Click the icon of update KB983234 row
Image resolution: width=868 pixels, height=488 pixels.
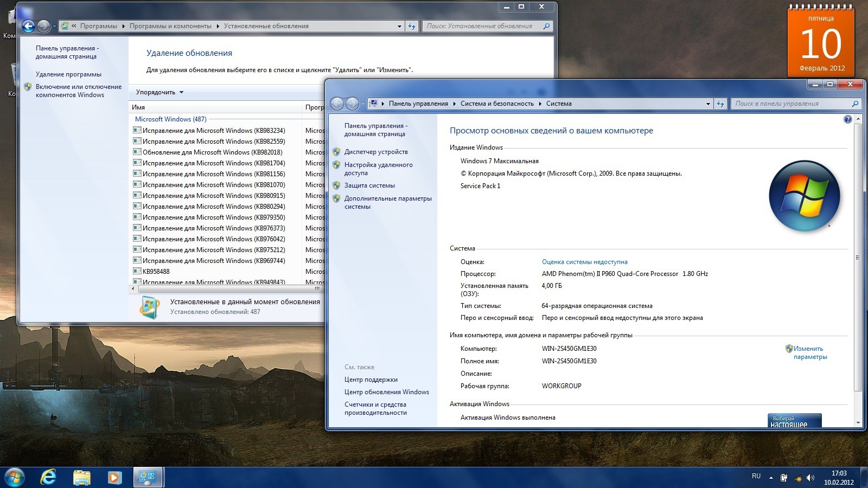pos(137,130)
